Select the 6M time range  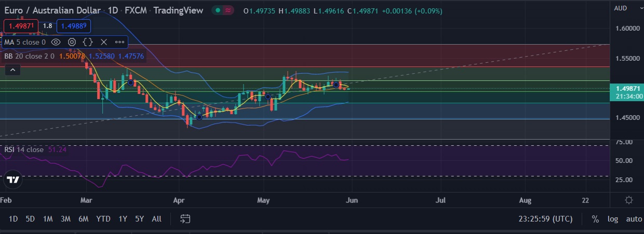click(83, 219)
